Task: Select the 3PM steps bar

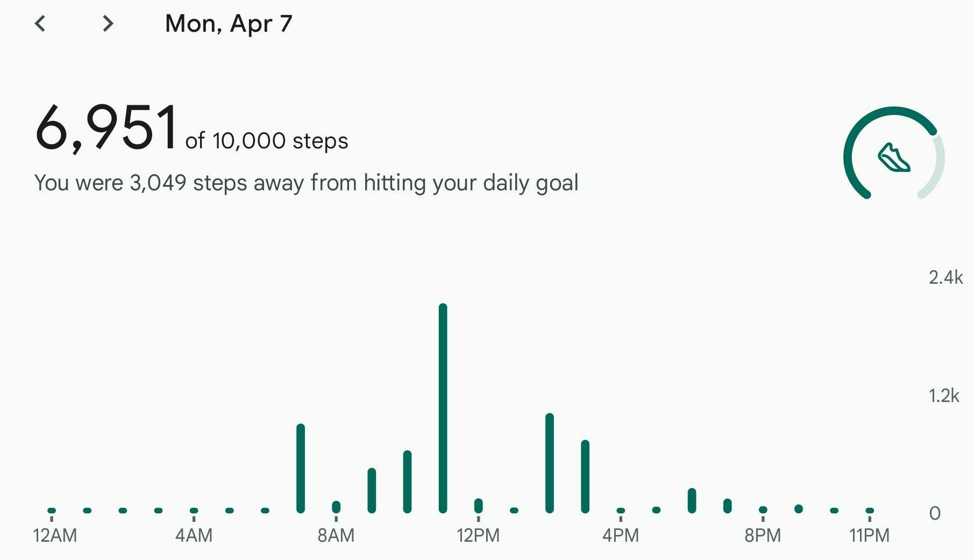Action: tap(585, 476)
